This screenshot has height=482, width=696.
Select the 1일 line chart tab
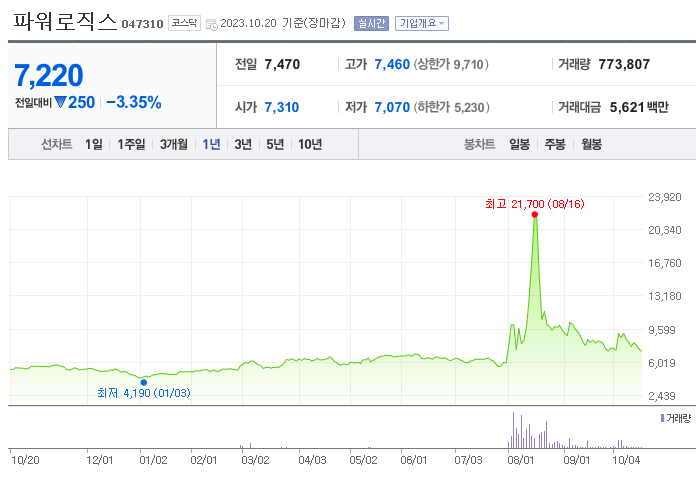[94, 144]
